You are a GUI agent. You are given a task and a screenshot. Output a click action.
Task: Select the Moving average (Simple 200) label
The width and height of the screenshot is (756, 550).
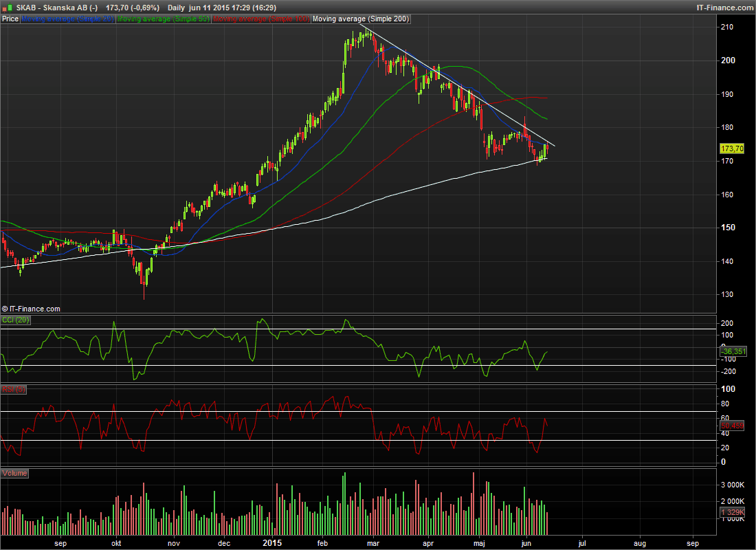(x=361, y=19)
